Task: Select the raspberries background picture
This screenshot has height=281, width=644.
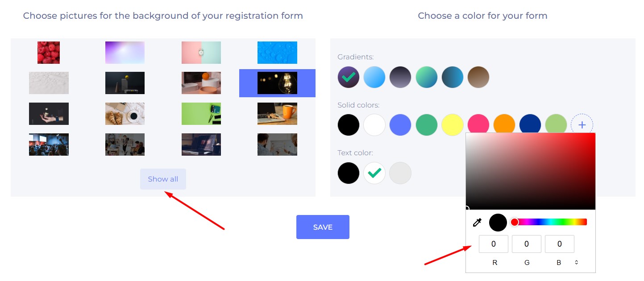Action: (49, 53)
